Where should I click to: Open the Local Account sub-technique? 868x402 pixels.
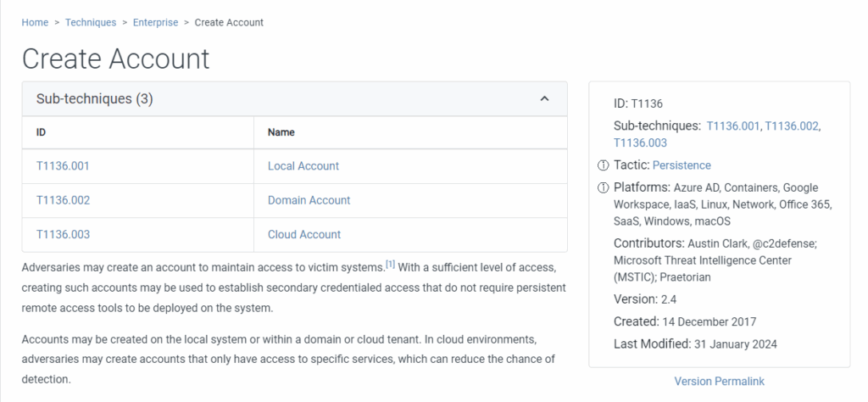click(x=303, y=166)
